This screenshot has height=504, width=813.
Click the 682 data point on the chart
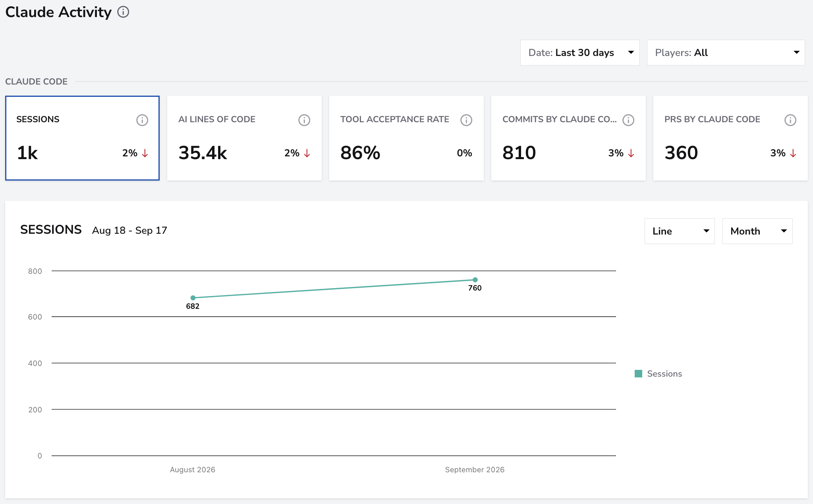193,298
